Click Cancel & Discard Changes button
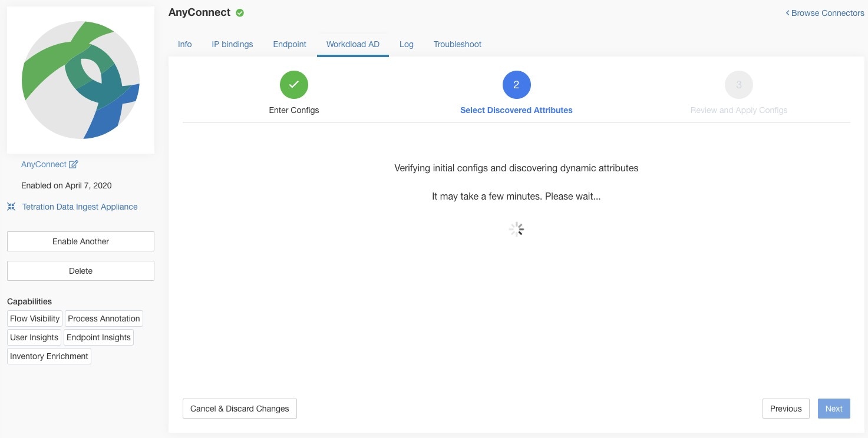The image size is (868, 438). point(240,409)
